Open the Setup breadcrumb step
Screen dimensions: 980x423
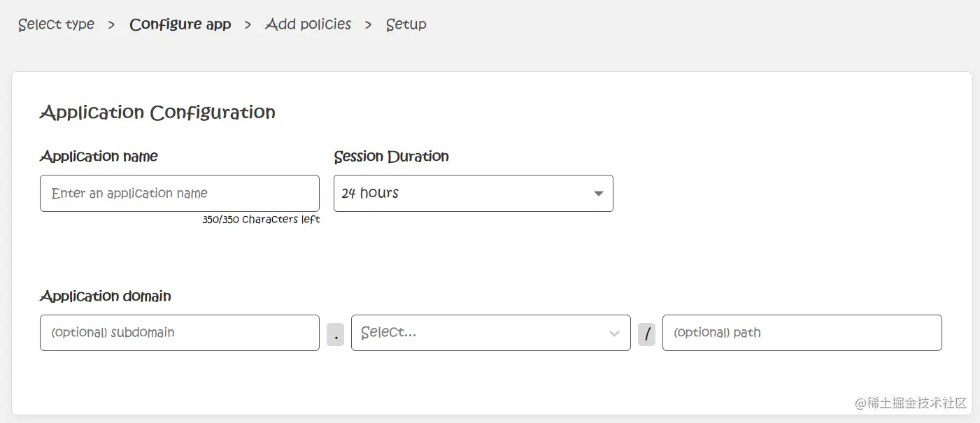[x=406, y=24]
